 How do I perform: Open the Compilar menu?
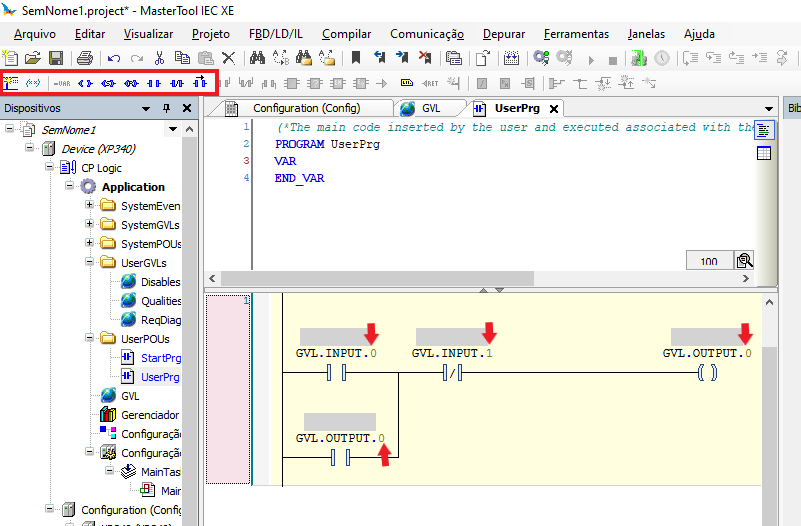pyautogui.click(x=346, y=34)
